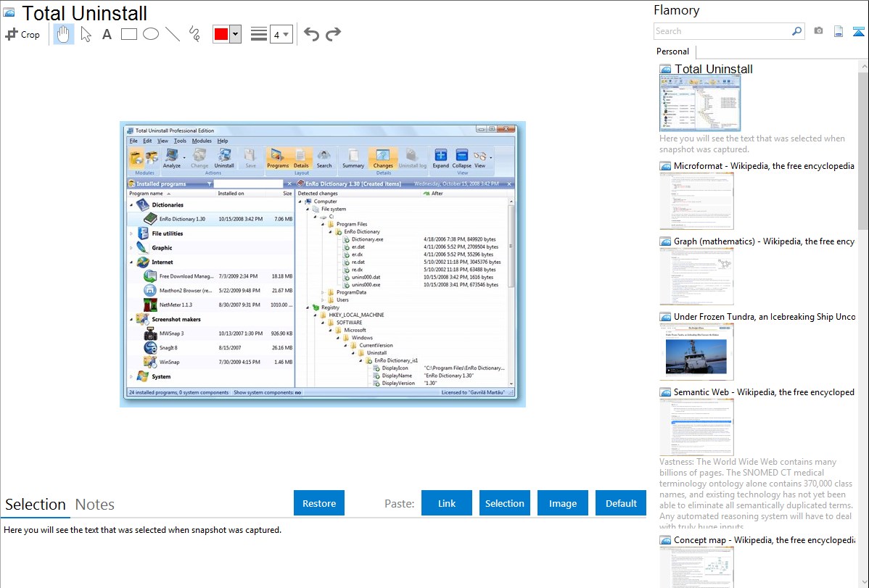Click the page document icon near search

[x=839, y=31]
